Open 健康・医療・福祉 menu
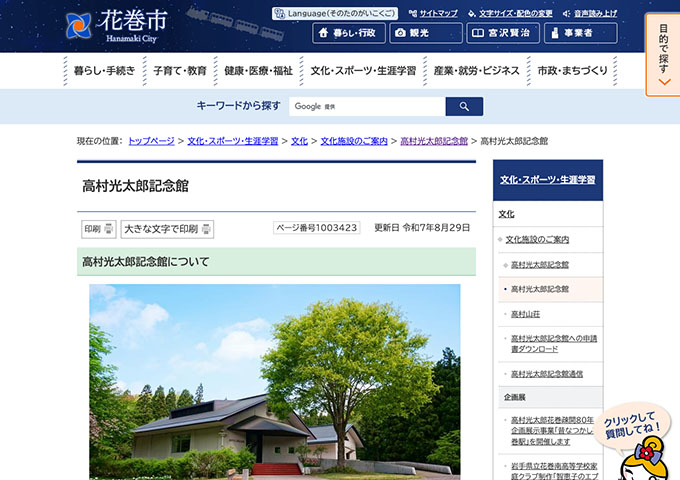 pos(258,71)
